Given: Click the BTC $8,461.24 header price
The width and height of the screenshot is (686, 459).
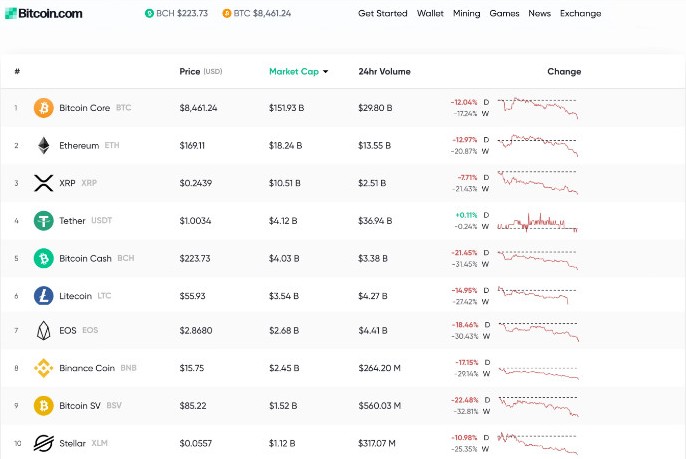Looking at the screenshot, I should pos(262,14).
